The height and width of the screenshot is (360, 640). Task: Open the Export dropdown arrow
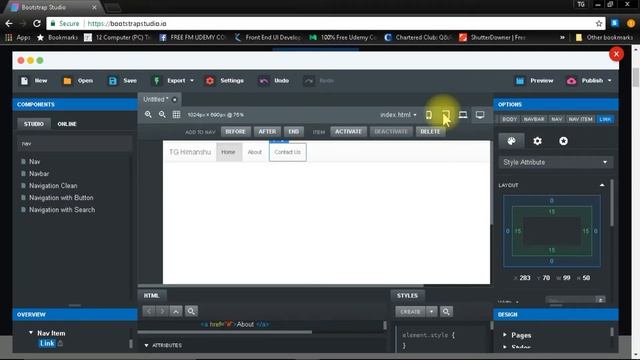tap(192, 81)
